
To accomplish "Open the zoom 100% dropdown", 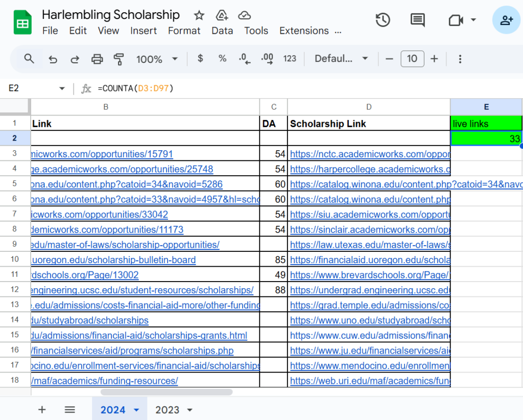I will coord(157,59).
